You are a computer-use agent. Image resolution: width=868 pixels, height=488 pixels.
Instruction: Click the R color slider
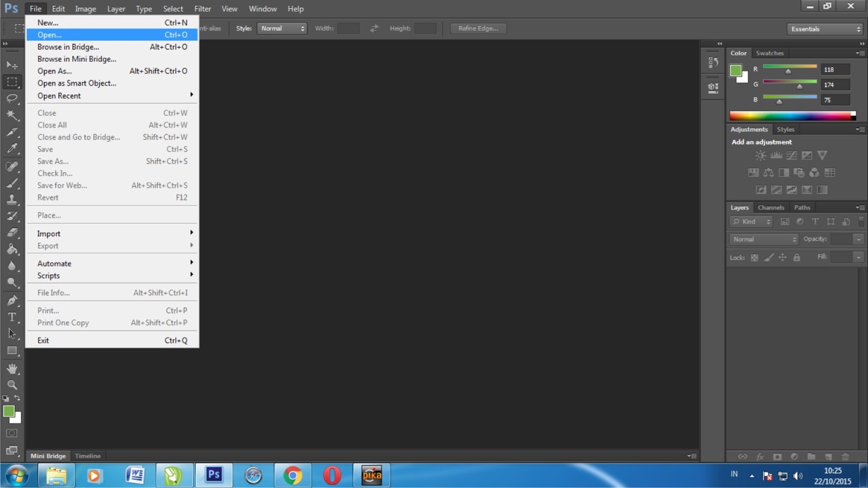790,67
